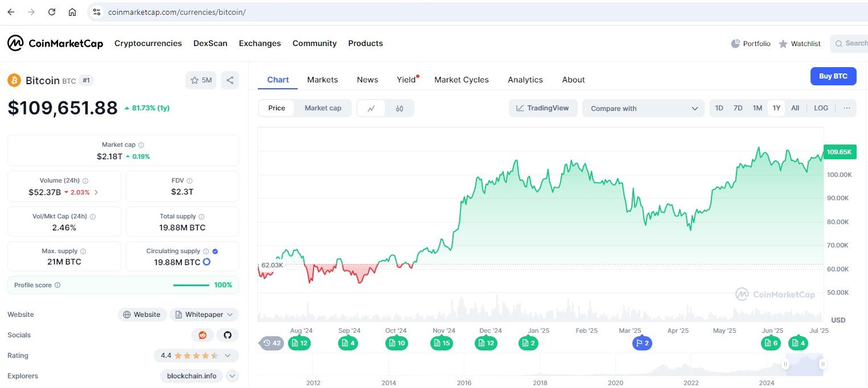Viewport: 868px width, 388px height.
Task: Switch to the About tab
Action: pos(573,80)
